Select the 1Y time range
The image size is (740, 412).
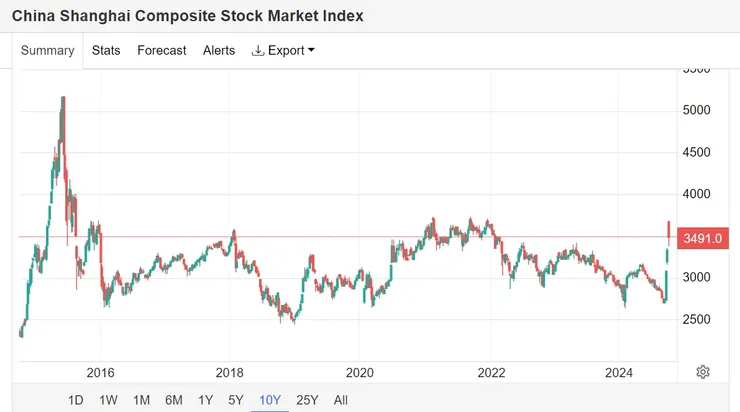click(205, 400)
